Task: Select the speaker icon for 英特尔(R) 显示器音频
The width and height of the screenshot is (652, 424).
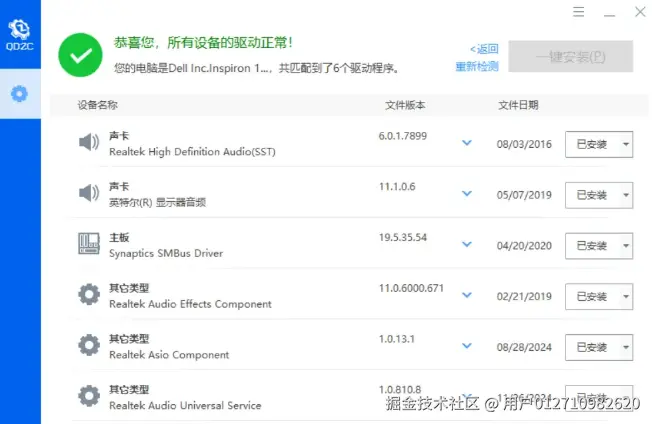Action: click(89, 193)
